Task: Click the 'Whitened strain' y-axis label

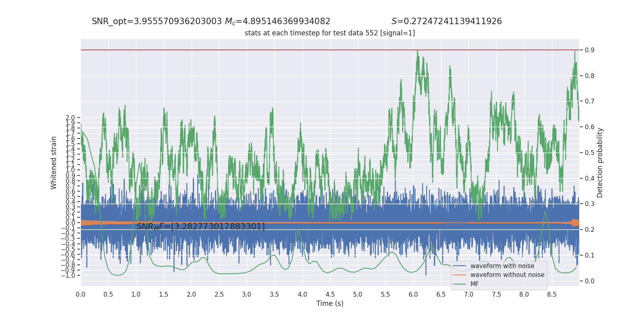Action: click(x=54, y=163)
